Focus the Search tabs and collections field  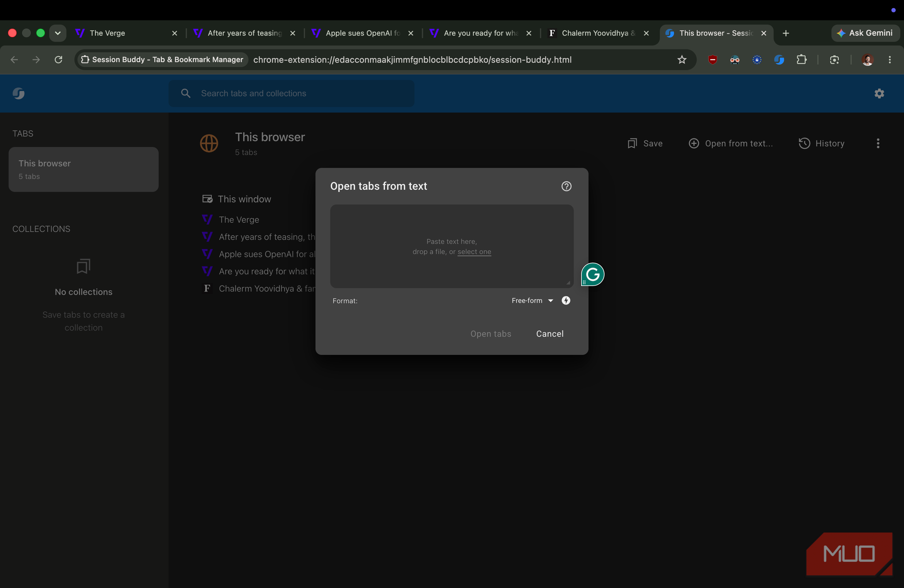click(x=291, y=93)
